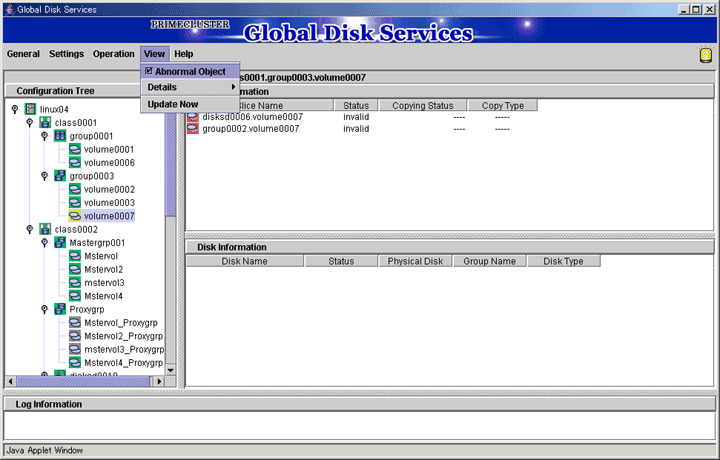Open the General menu

pos(23,54)
